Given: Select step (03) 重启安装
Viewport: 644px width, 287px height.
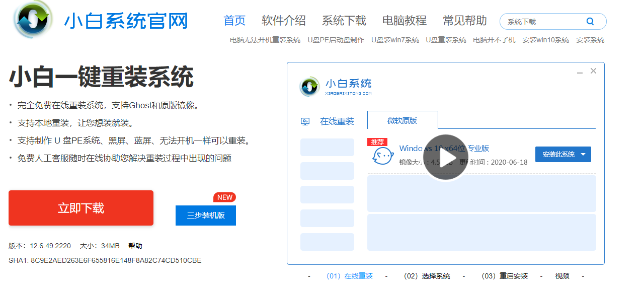Looking at the screenshot, I should click(505, 276).
